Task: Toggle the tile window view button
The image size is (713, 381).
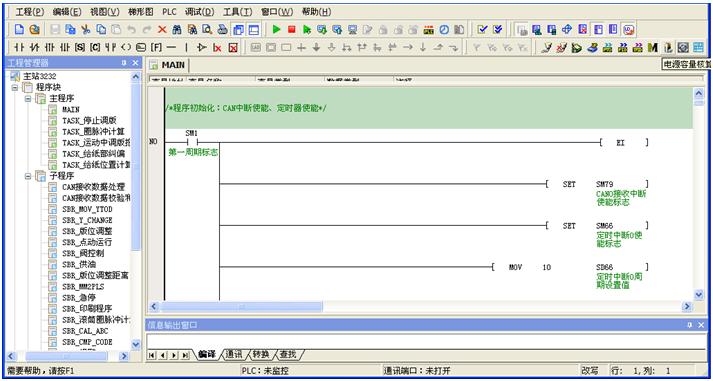Action: pos(253,30)
